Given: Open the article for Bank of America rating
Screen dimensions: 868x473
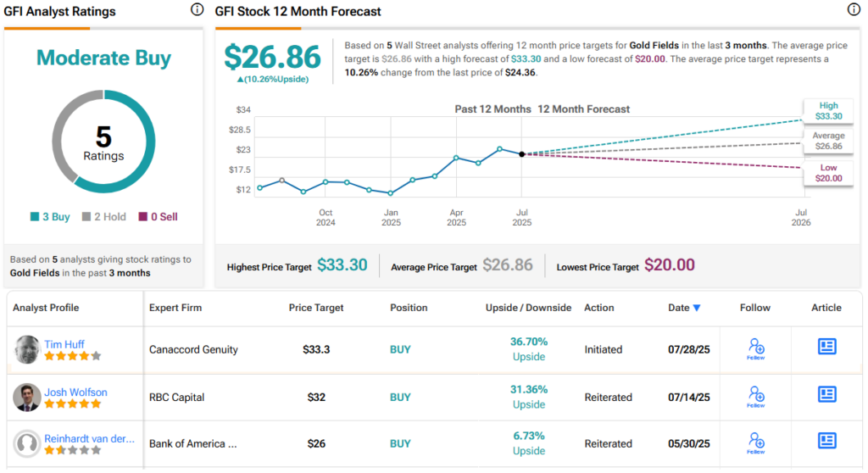Looking at the screenshot, I should 827,441.
